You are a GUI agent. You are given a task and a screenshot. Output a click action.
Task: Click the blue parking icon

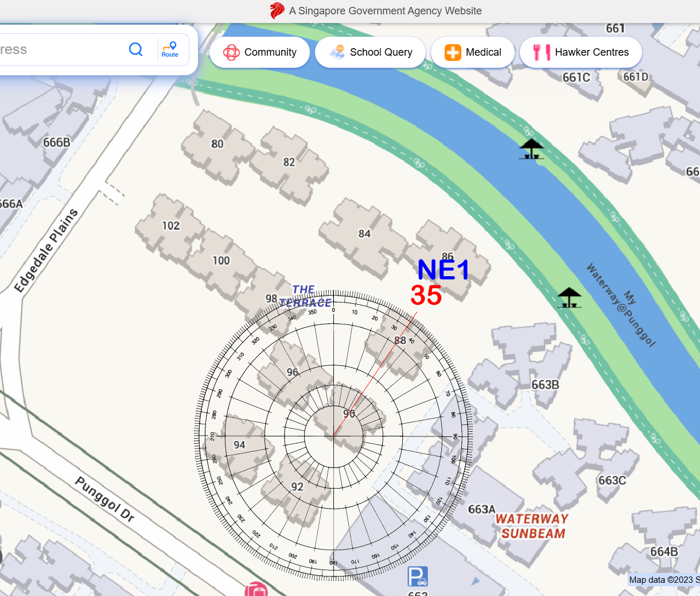(x=418, y=576)
